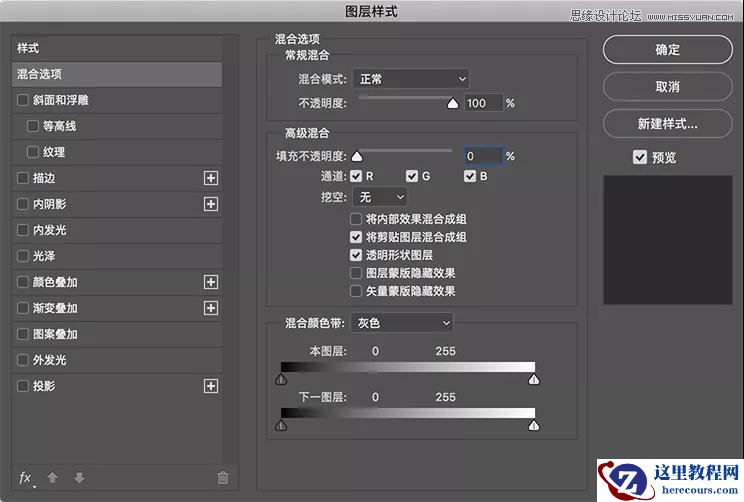Uncheck the R channel checkbox
This screenshot has width=744, height=502.
pyautogui.click(x=356, y=177)
